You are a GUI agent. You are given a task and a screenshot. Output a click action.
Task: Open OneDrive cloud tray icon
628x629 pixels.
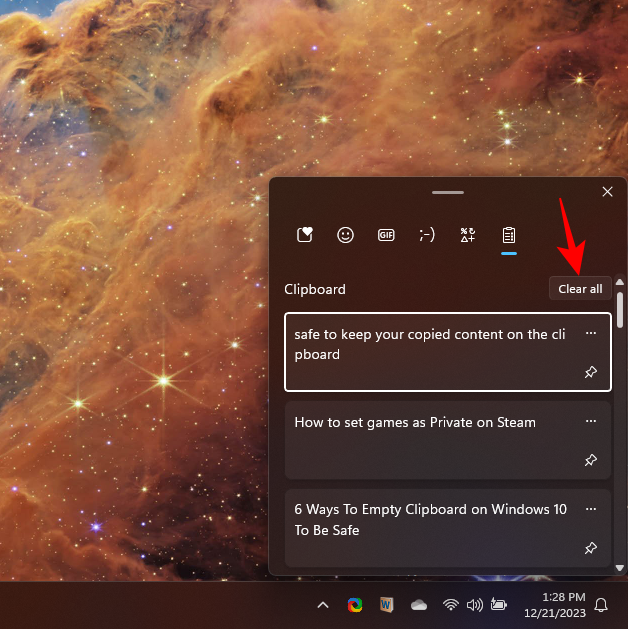click(419, 605)
